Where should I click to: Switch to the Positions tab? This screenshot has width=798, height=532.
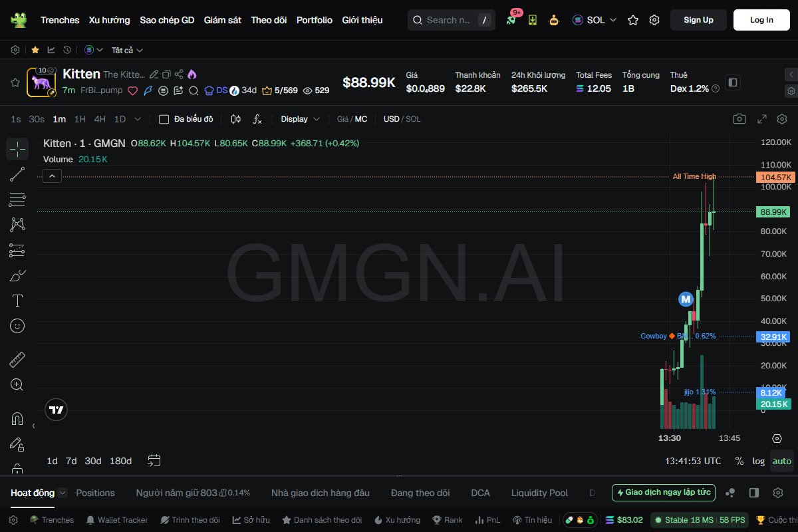pyautogui.click(x=96, y=493)
